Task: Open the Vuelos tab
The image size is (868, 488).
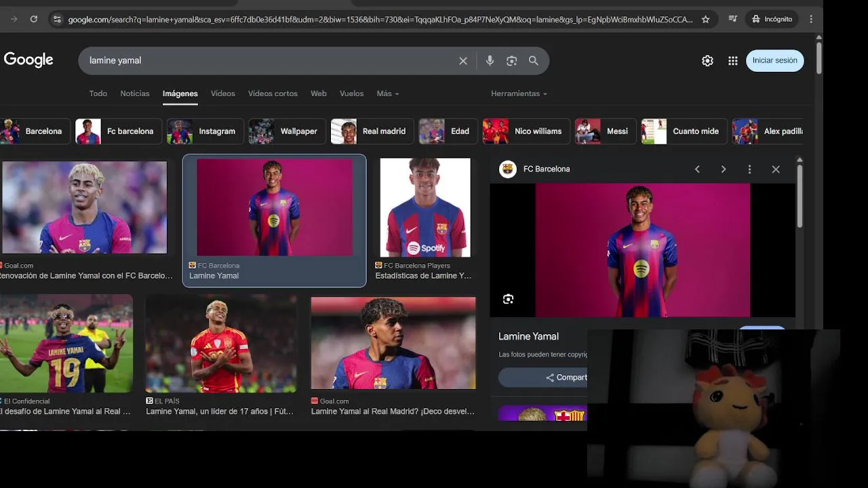Action: [x=352, y=94]
